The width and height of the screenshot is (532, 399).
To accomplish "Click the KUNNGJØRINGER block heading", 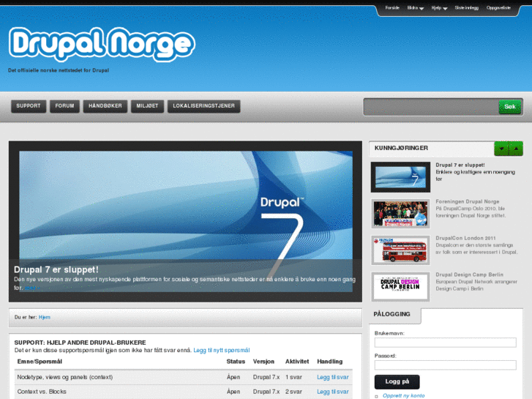I will [401, 148].
